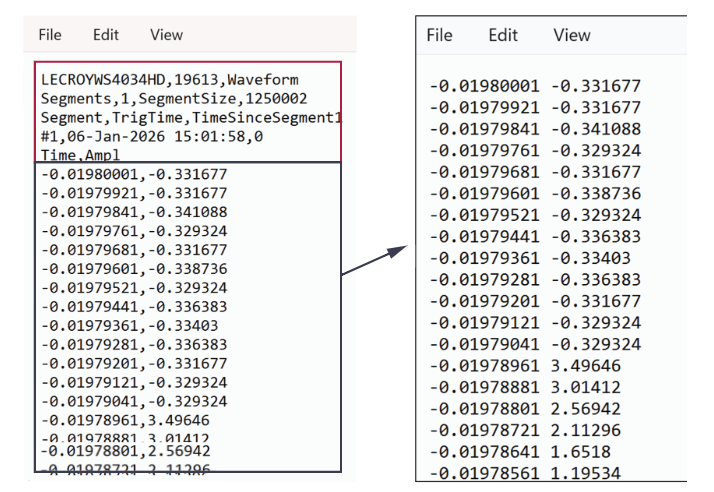Click right row '-0.01978801 2.56942'
This screenshot has height=492, width=714.
[525, 409]
